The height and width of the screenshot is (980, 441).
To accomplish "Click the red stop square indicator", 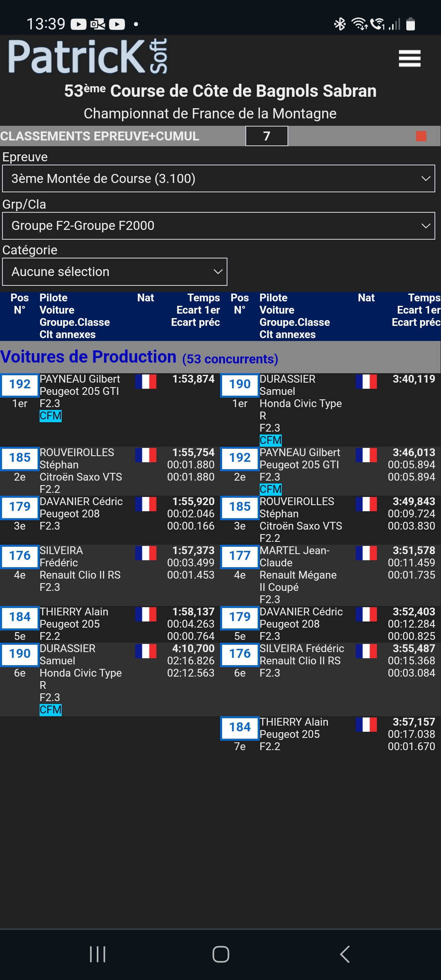I will click(421, 136).
